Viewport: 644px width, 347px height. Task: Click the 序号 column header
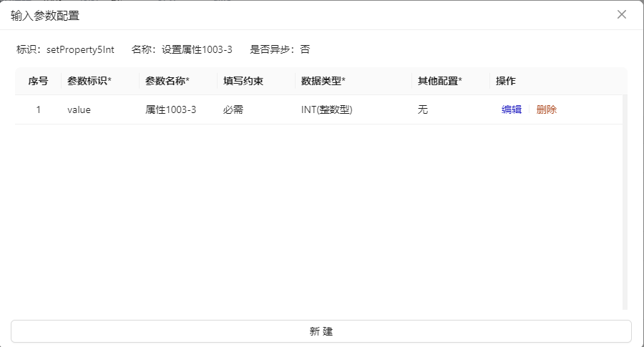coord(38,81)
